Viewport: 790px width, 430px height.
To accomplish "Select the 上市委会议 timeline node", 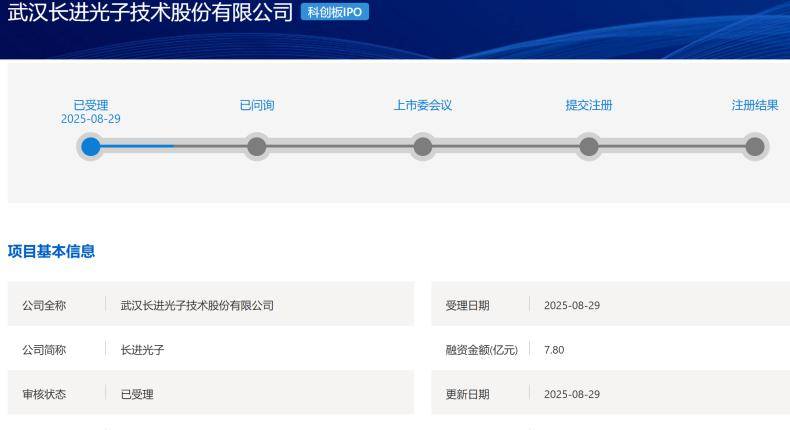I will click(423, 147).
